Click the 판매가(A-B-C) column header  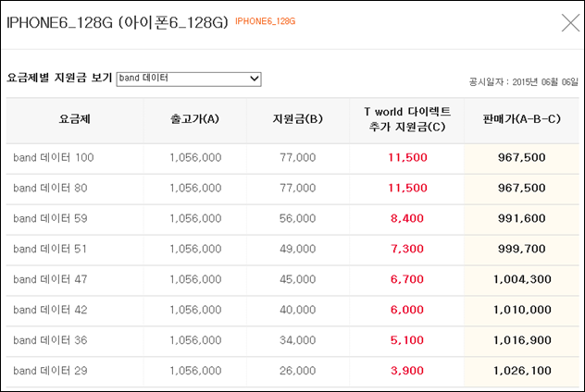(x=521, y=119)
